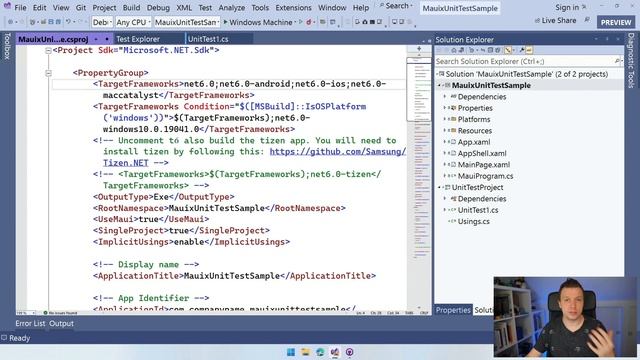Click the Start Without Debugging outline arrow
The image size is (640, 360).
click(x=301, y=22)
